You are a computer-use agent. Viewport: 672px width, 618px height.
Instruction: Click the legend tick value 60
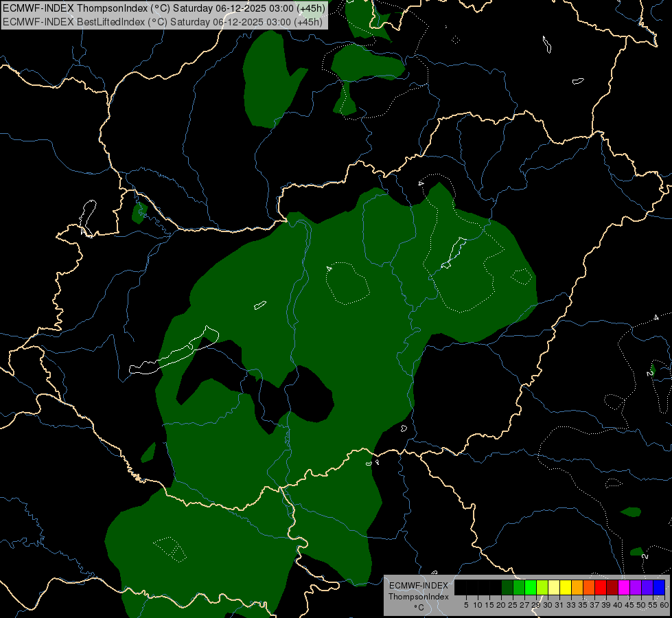[664, 605]
